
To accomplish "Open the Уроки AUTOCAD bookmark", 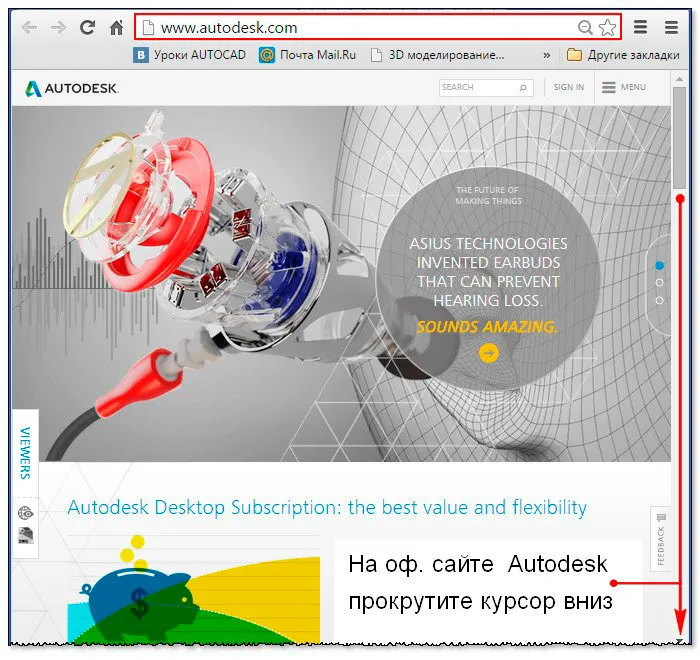I will 190,55.
